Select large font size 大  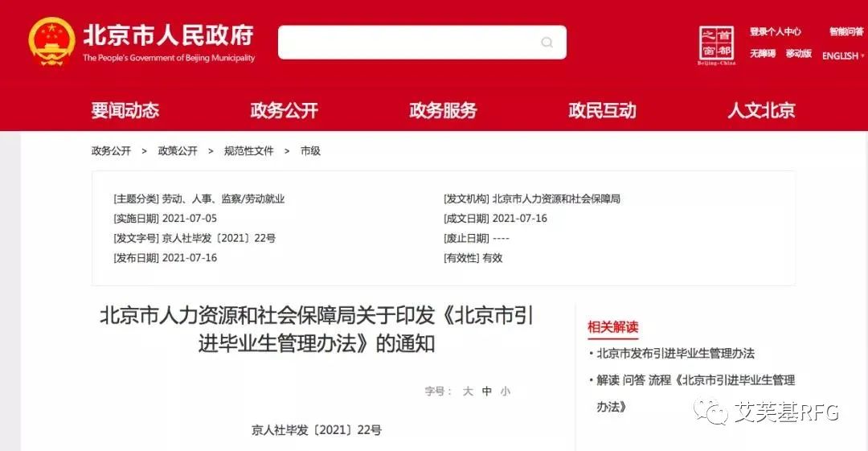click(468, 392)
